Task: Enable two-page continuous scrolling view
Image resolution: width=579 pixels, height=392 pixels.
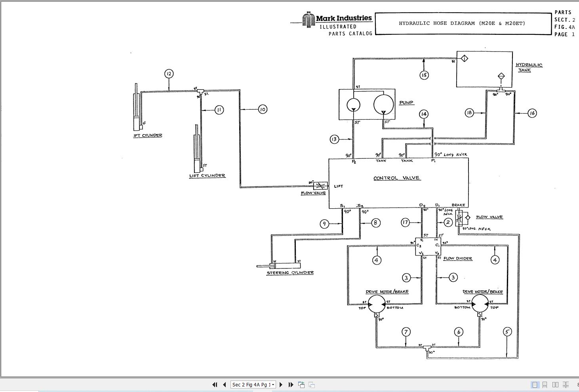Action: pyautogui.click(x=566, y=384)
